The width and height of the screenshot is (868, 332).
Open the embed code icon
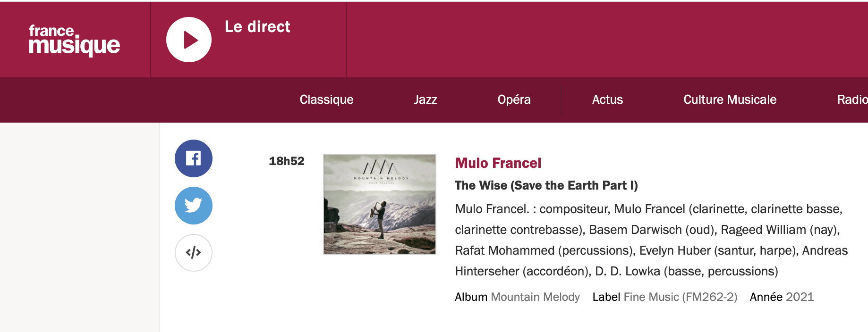tap(194, 253)
